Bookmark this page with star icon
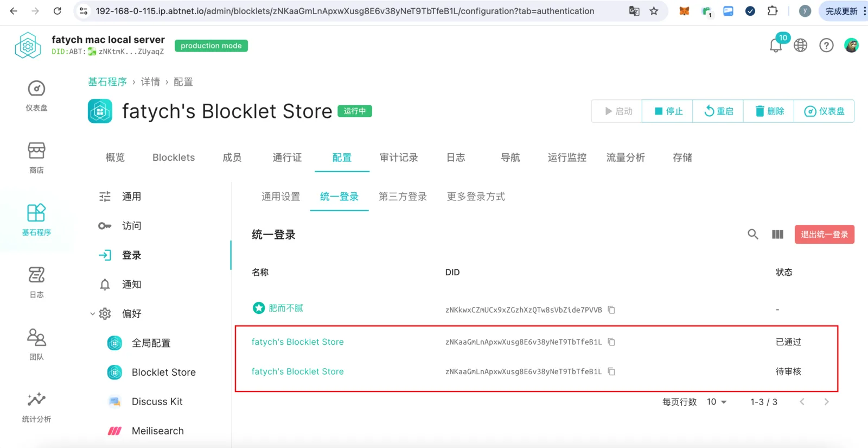The width and height of the screenshot is (868, 448). coord(654,11)
